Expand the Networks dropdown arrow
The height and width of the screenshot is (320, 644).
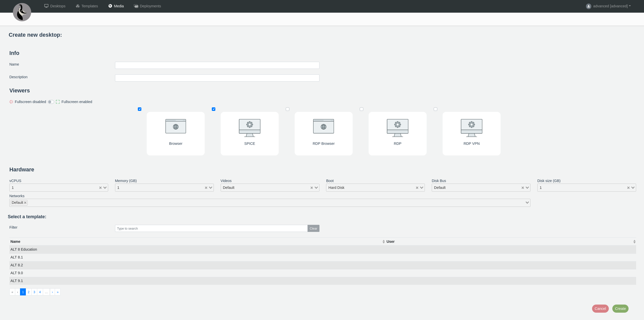(x=527, y=203)
